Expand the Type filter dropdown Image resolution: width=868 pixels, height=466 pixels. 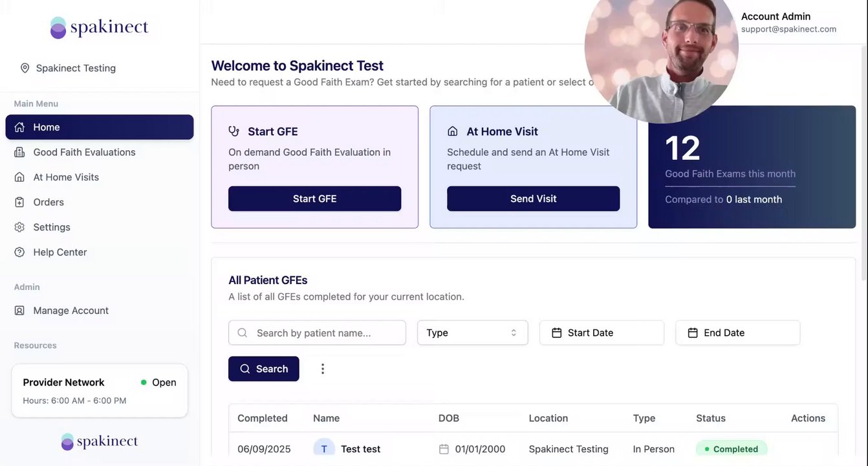click(472, 333)
